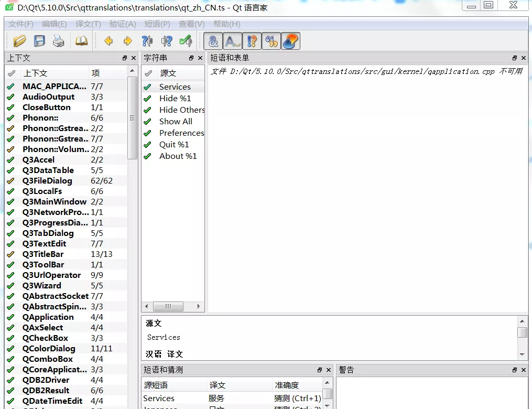
Task: Open the 编辑(E) menu
Action: pyautogui.click(x=55, y=24)
